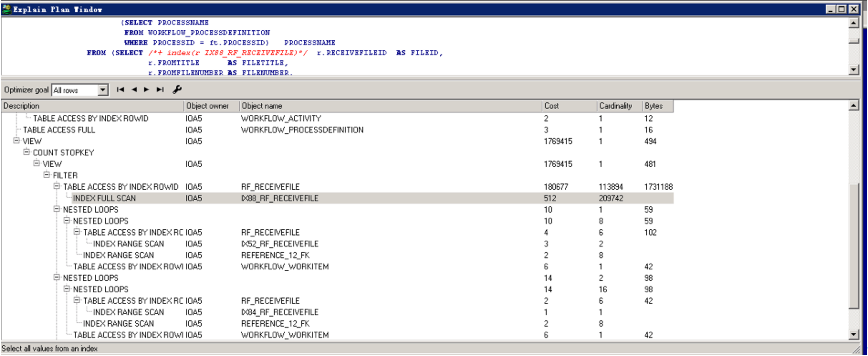
Task: Click cost value 180677
Action: 556,187
